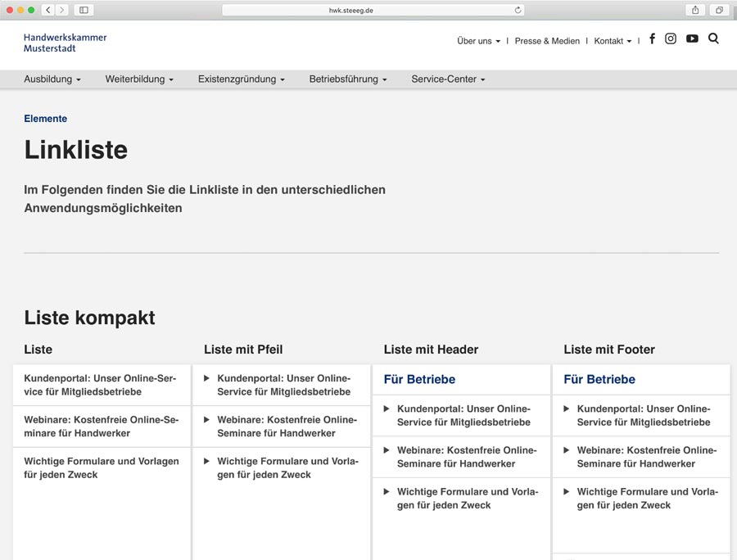Click the search magnifier icon
The height and width of the screenshot is (560, 737).
pyautogui.click(x=713, y=38)
